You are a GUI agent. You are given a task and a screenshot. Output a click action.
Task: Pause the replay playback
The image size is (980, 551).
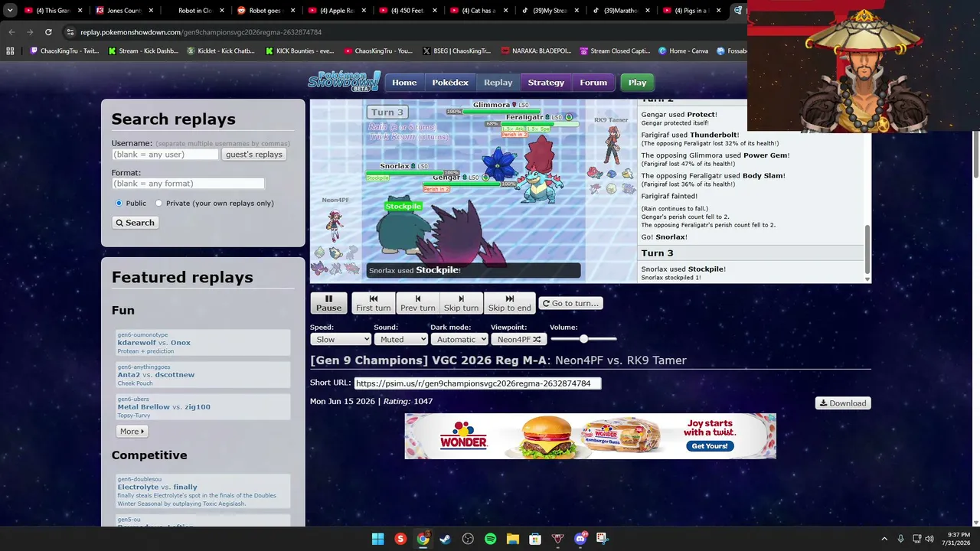point(328,303)
